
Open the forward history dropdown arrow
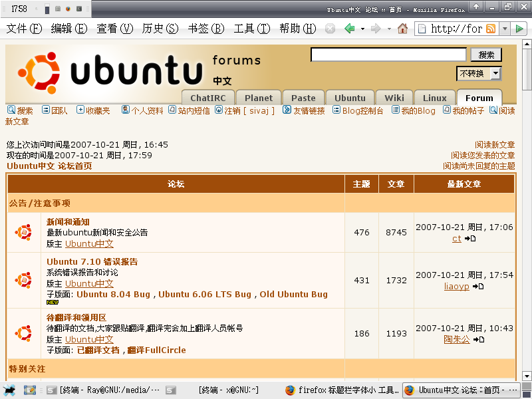pyautogui.click(x=389, y=29)
